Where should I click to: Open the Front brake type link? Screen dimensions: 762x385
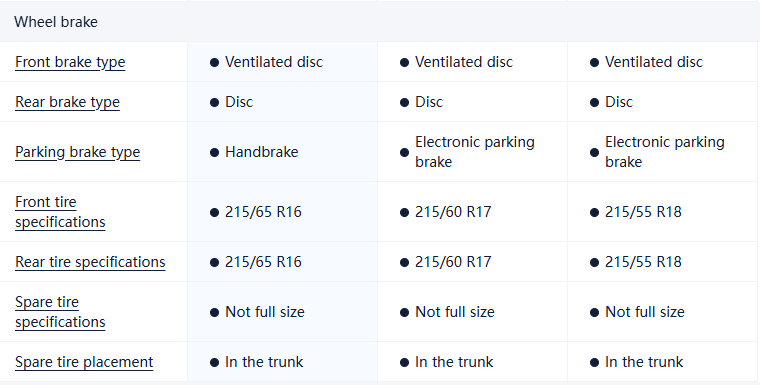(x=70, y=62)
